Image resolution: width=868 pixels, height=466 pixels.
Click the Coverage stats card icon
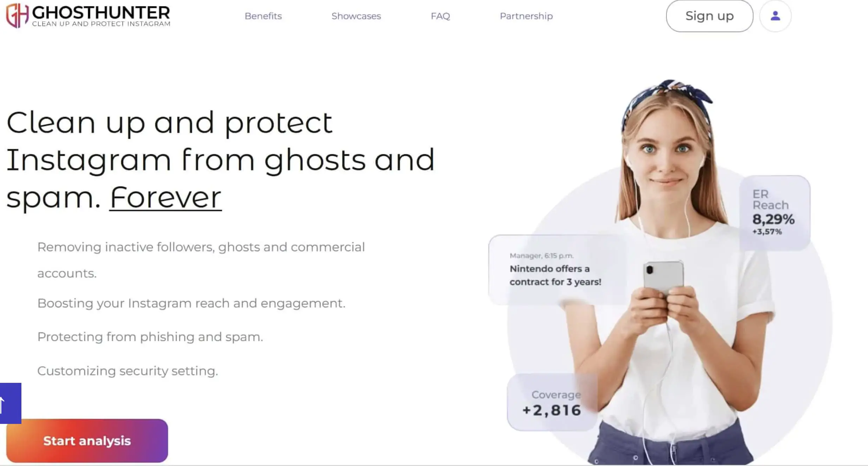pyautogui.click(x=548, y=402)
